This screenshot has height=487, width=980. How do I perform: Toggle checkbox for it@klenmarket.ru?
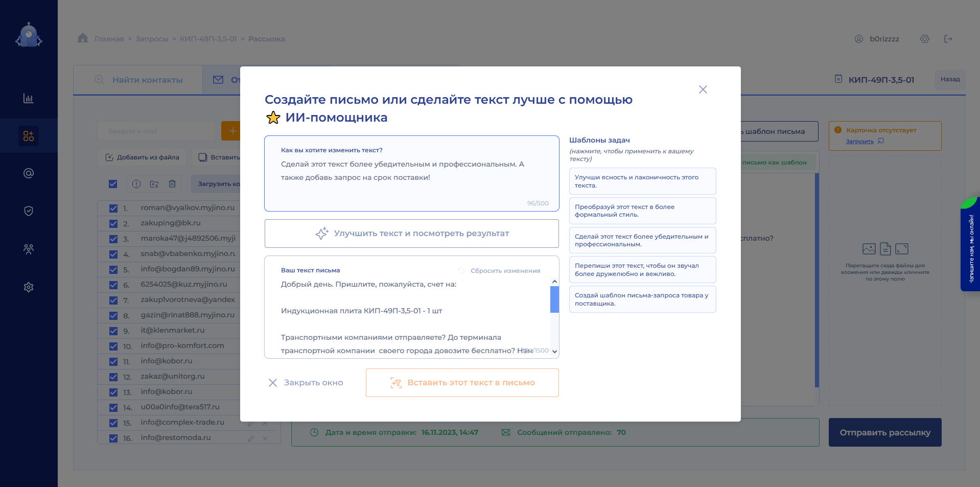coord(113,331)
